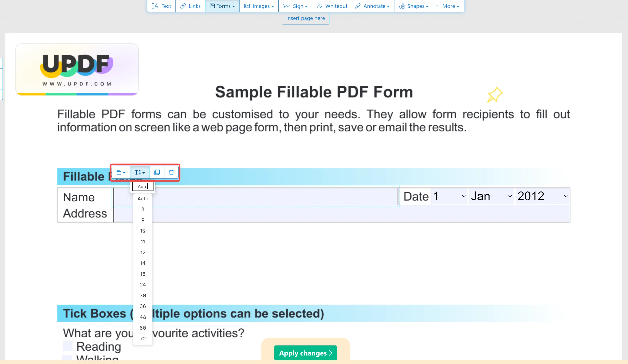Click the duplicate field icon in toolbar

click(157, 172)
